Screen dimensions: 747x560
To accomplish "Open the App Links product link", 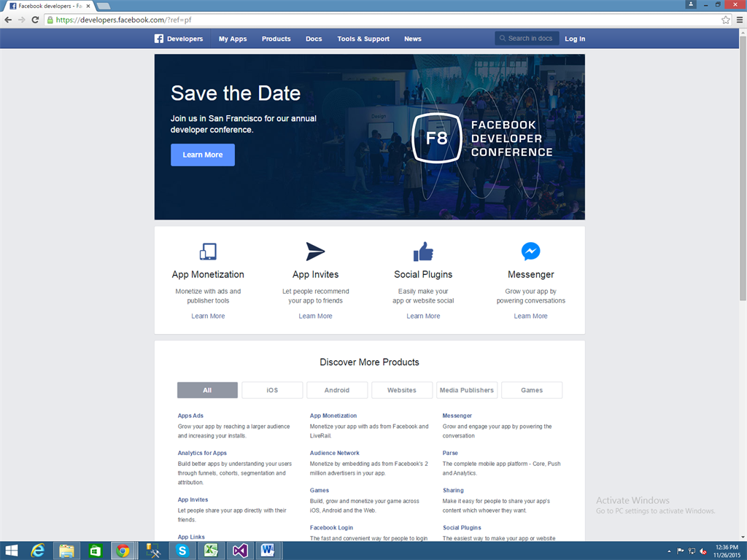I will 191,537.
